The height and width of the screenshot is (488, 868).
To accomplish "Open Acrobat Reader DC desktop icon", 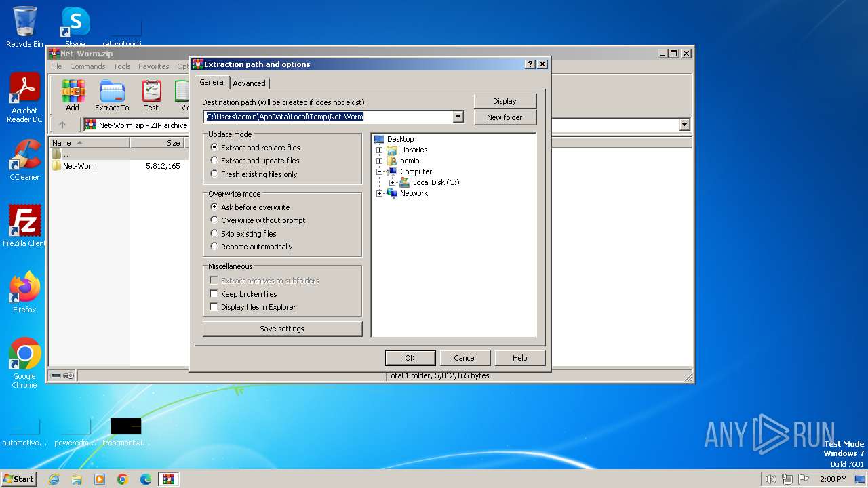I will click(x=24, y=98).
